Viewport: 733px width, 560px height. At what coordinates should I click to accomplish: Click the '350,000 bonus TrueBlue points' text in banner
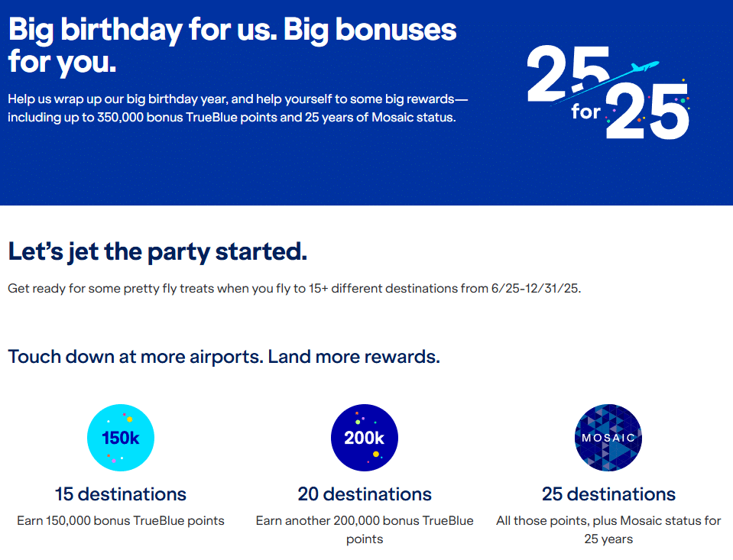tap(176, 118)
